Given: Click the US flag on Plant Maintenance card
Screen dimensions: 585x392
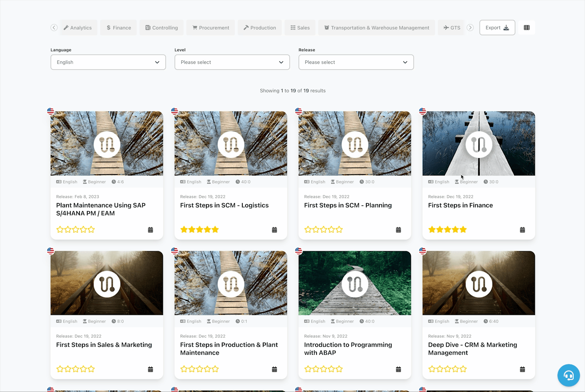Looking at the screenshot, I should click(x=51, y=111).
